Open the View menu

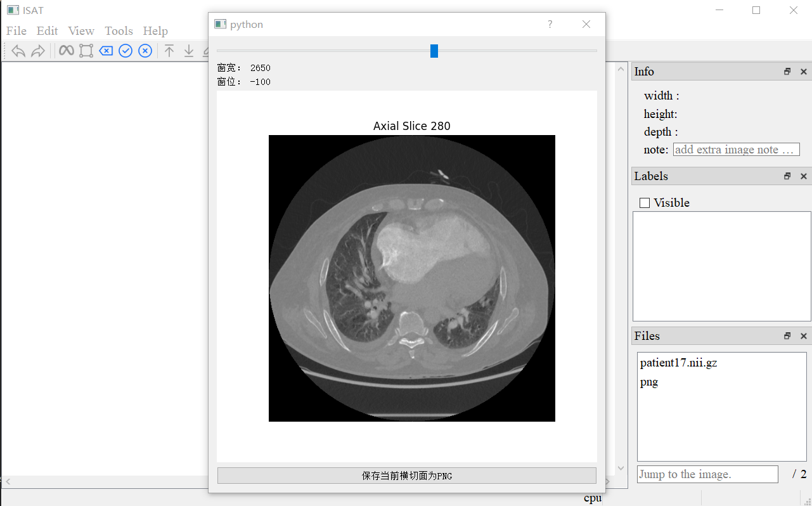coord(81,30)
